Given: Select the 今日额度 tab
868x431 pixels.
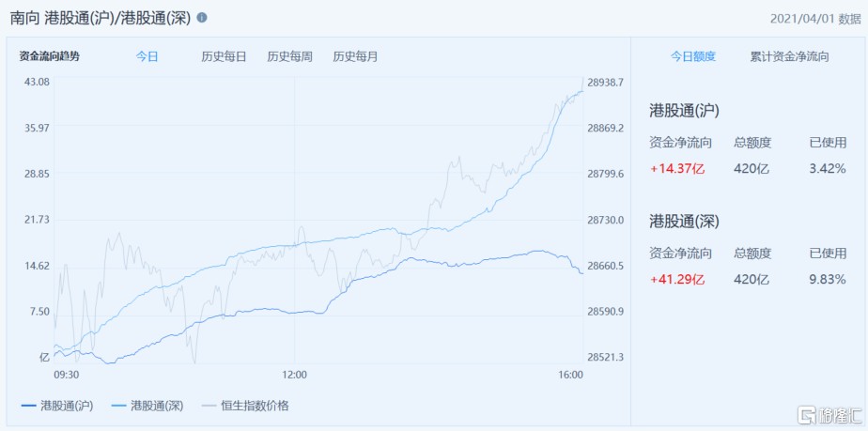Looking at the screenshot, I should (693, 56).
